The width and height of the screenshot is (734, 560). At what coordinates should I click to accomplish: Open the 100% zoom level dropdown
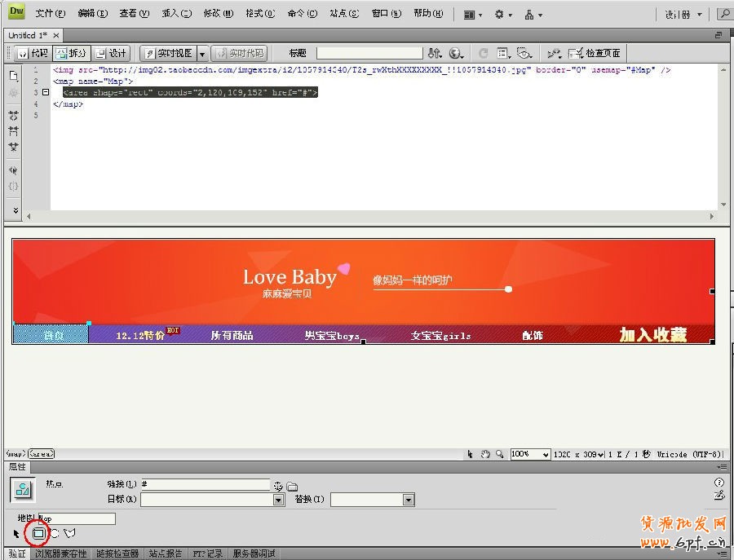tap(546, 455)
